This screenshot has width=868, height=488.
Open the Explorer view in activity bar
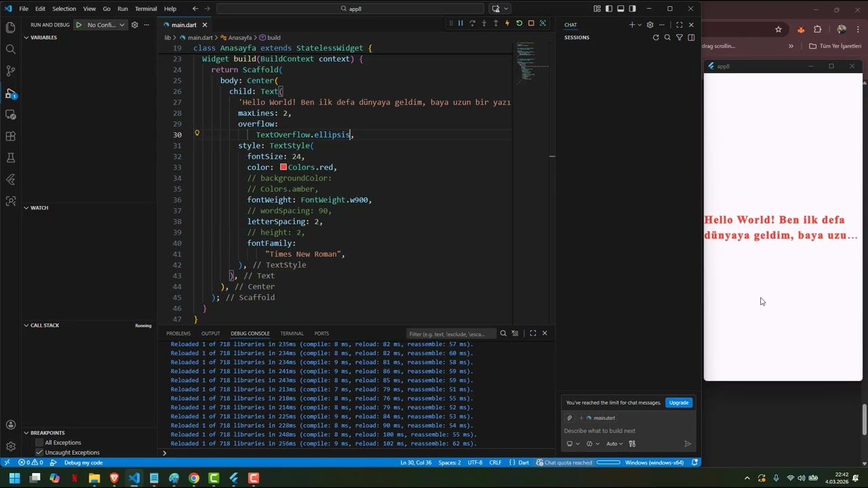pos(10,27)
